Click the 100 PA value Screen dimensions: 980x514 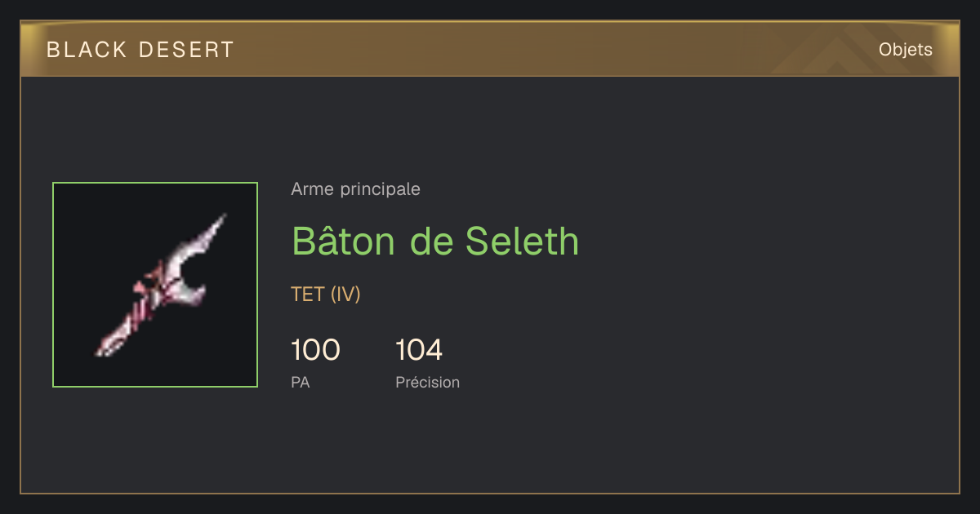coord(315,350)
